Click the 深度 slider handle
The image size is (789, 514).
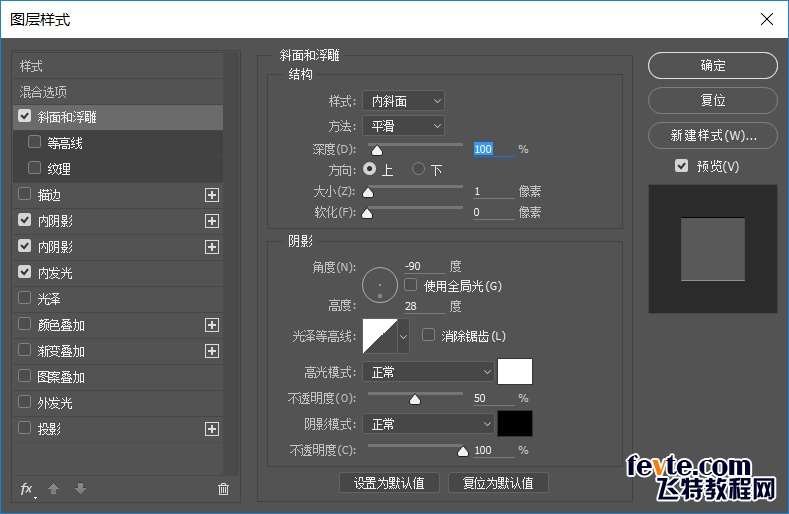(376, 150)
